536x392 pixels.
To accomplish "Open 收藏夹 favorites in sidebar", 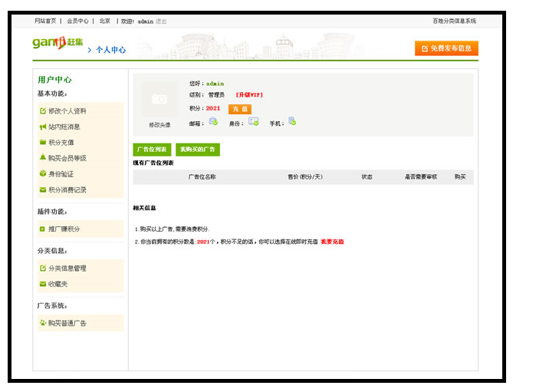I will pos(58,284).
